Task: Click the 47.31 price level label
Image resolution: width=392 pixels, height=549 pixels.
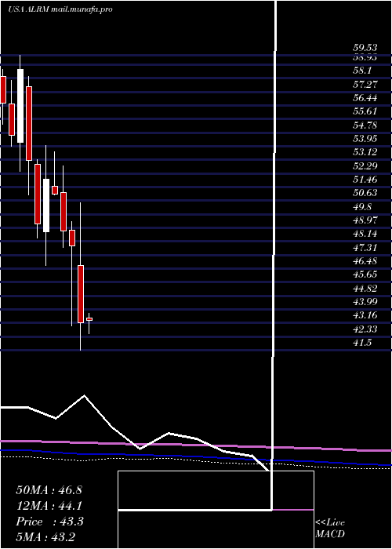Action: 365,247
